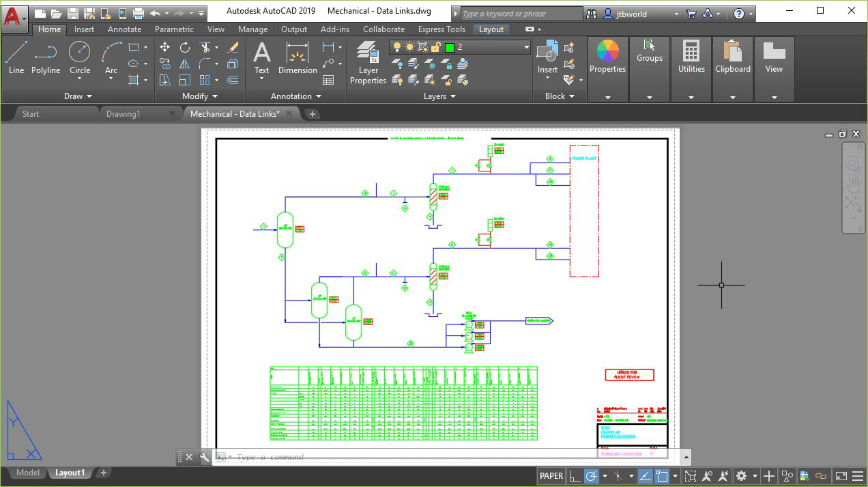The height and width of the screenshot is (487, 868).
Task: Open the Utilities panel button
Action: pos(691,69)
